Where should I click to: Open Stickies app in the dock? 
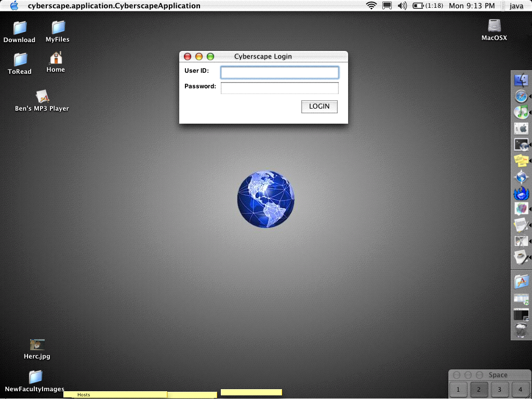coord(521,161)
